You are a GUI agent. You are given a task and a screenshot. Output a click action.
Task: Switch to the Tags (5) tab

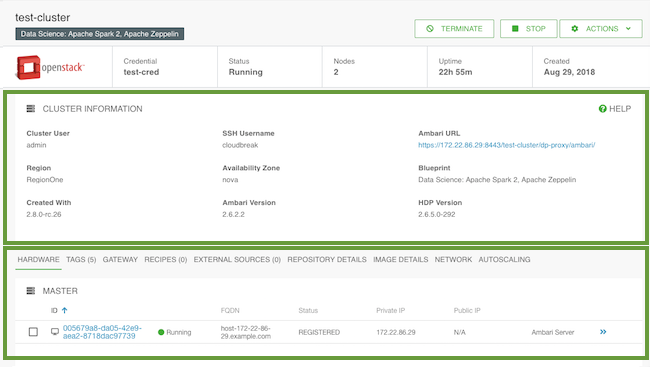(x=81, y=260)
